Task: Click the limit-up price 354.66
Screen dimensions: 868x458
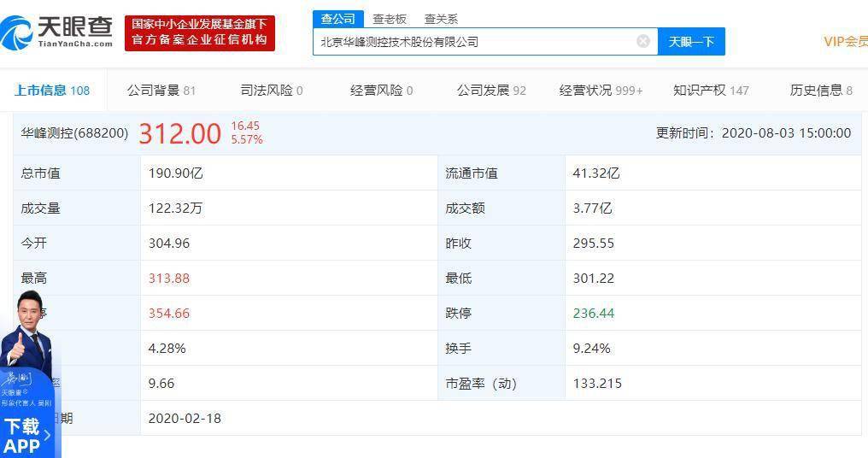Action: [169, 313]
